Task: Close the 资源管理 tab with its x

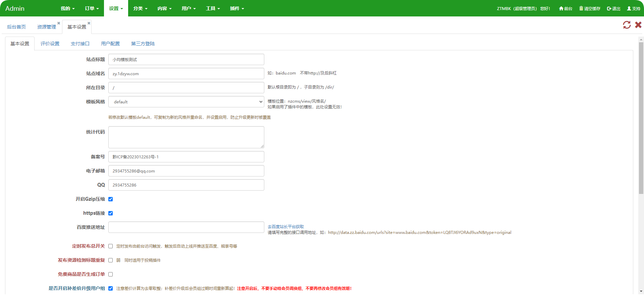Action: 59,23
